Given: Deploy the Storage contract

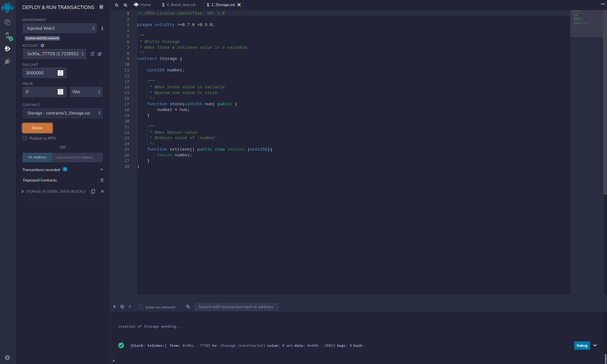Looking at the screenshot, I should click(37, 128).
